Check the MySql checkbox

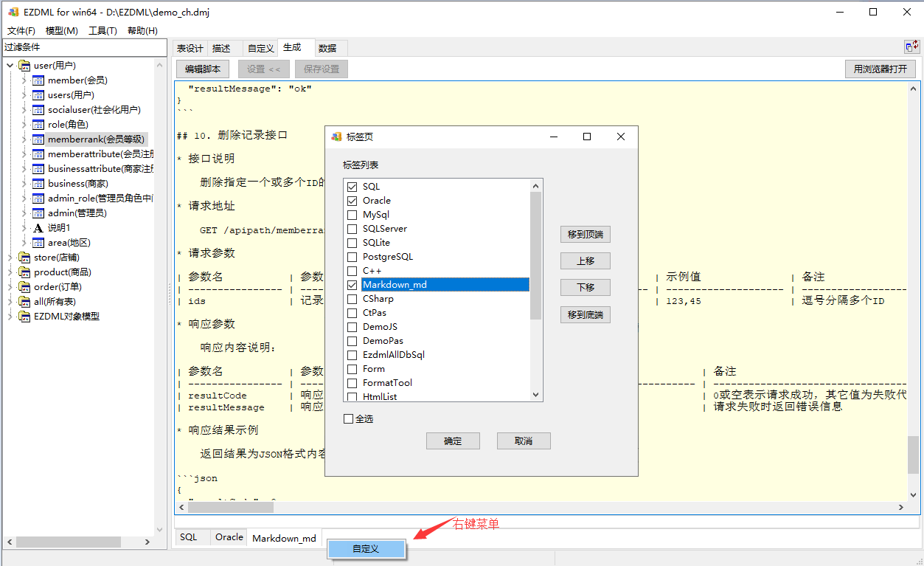352,215
